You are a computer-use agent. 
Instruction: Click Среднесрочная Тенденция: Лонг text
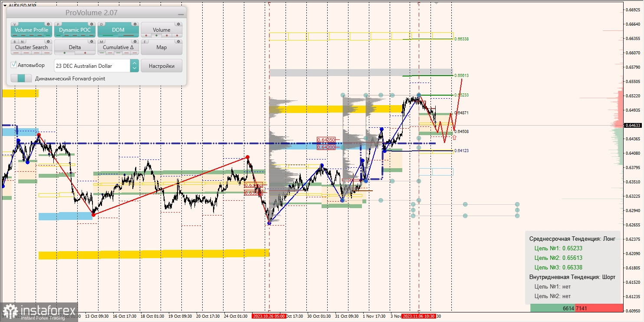572,239
